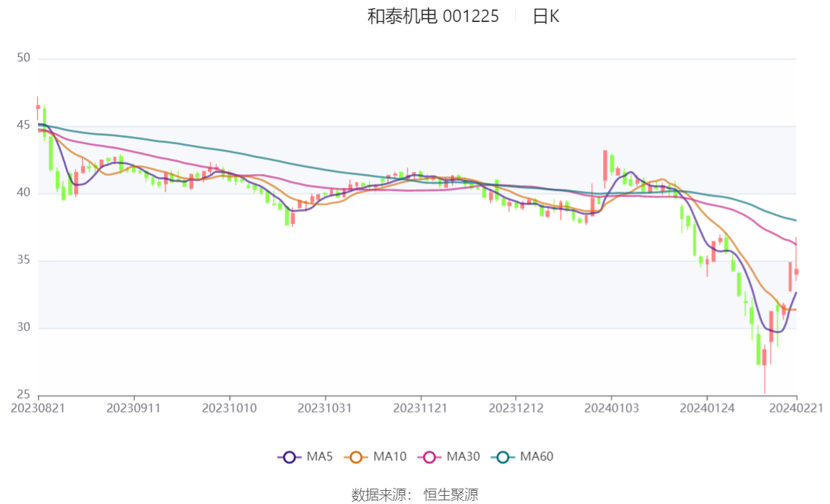Toggle the MA5 legend series
Viewport: 830px width, 504px height.
point(305,457)
